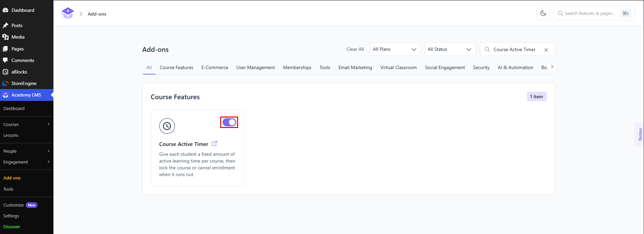Switch to the Tools category tab
This screenshot has width=644, height=234.
pos(325,67)
